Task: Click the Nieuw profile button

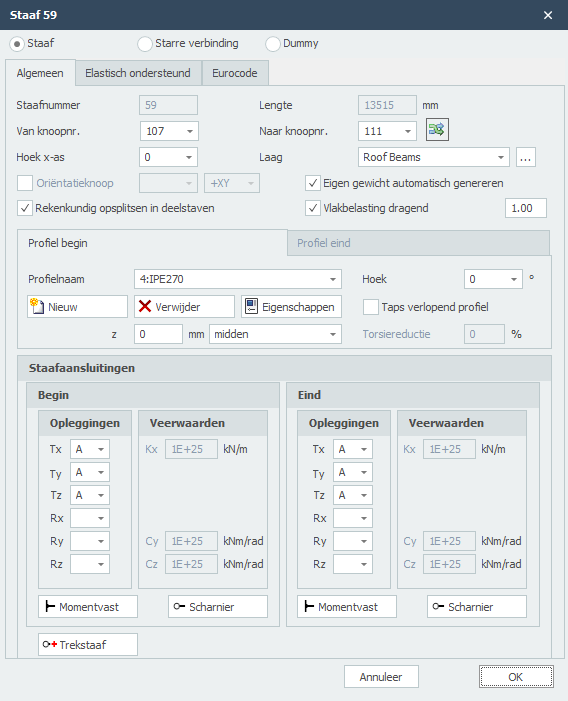Action: tap(77, 307)
